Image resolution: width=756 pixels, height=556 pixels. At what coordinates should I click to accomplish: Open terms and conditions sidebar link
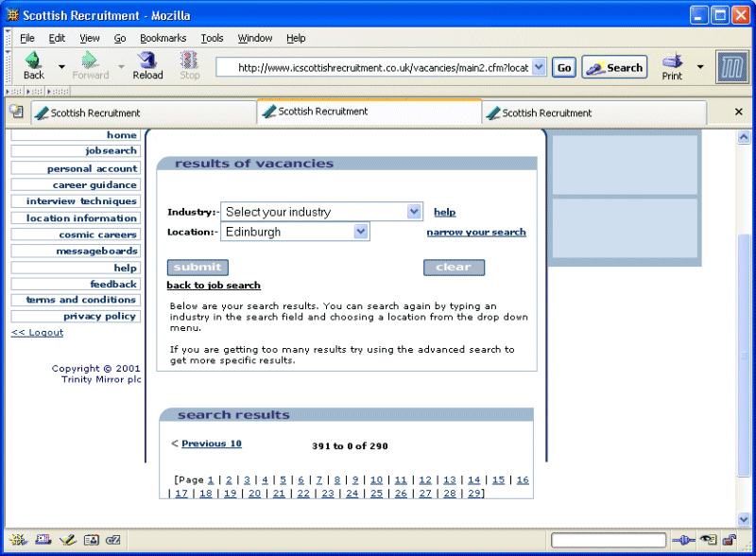(x=76, y=300)
